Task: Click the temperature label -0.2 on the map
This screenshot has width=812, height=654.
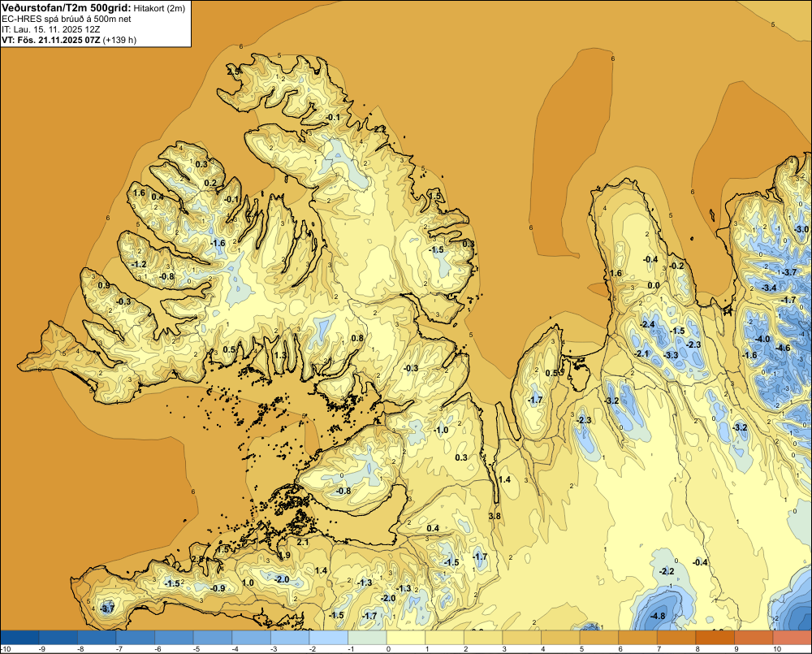Action: tap(676, 266)
